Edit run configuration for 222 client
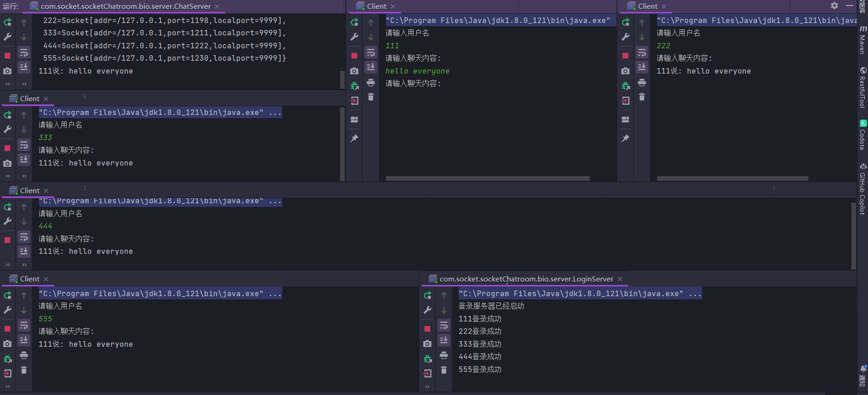868x395 pixels. click(625, 37)
